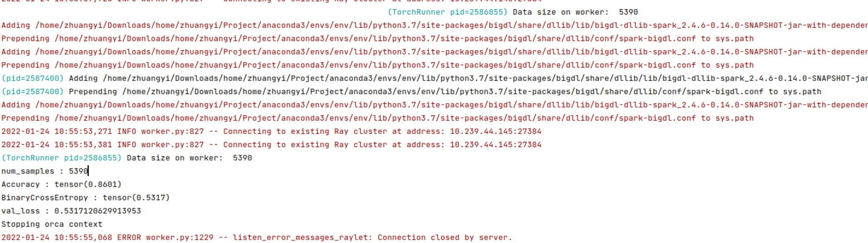Viewport: 868px width, 243px height.
Task: Click the tensor(0.8601) value
Action: click(88, 184)
